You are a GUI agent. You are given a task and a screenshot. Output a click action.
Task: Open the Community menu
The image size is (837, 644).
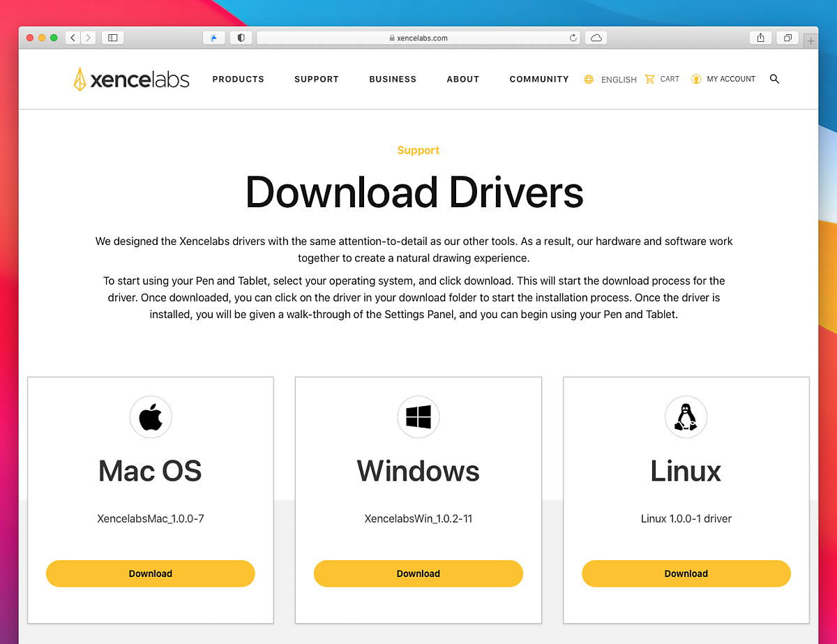(x=538, y=79)
